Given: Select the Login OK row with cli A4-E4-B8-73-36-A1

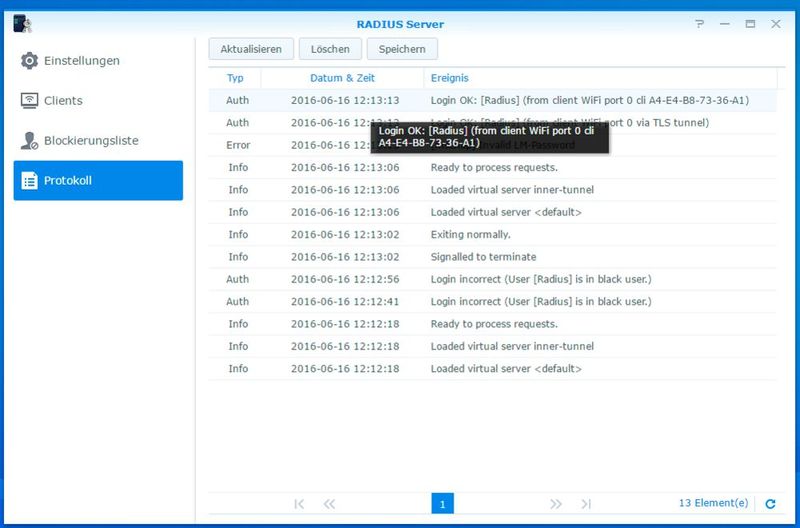Looking at the screenshot, I should (x=492, y=100).
